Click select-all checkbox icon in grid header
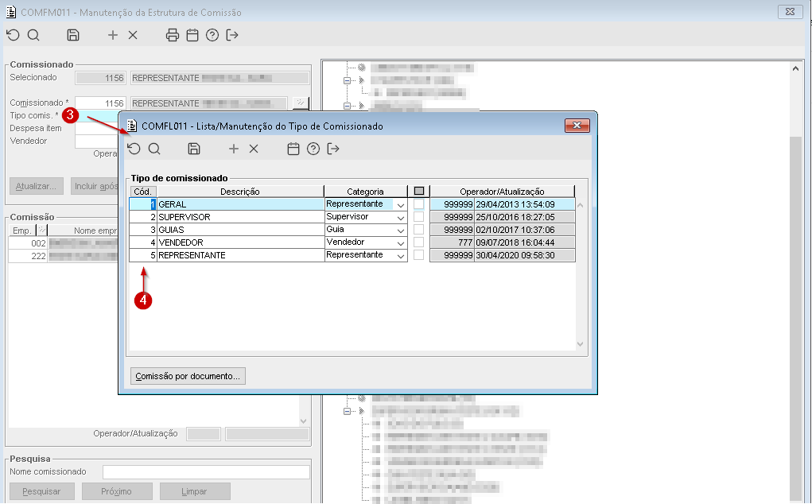 [x=419, y=191]
